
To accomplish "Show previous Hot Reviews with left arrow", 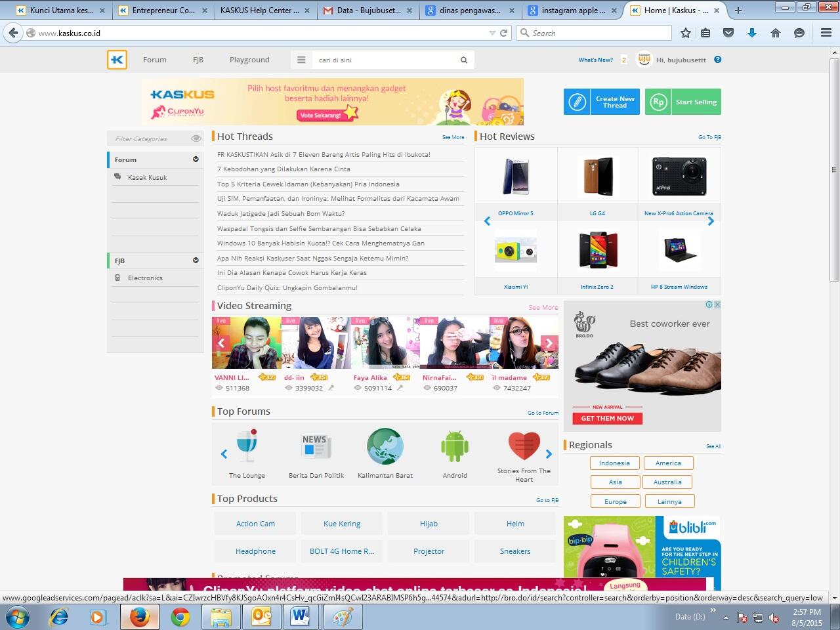I will click(487, 222).
